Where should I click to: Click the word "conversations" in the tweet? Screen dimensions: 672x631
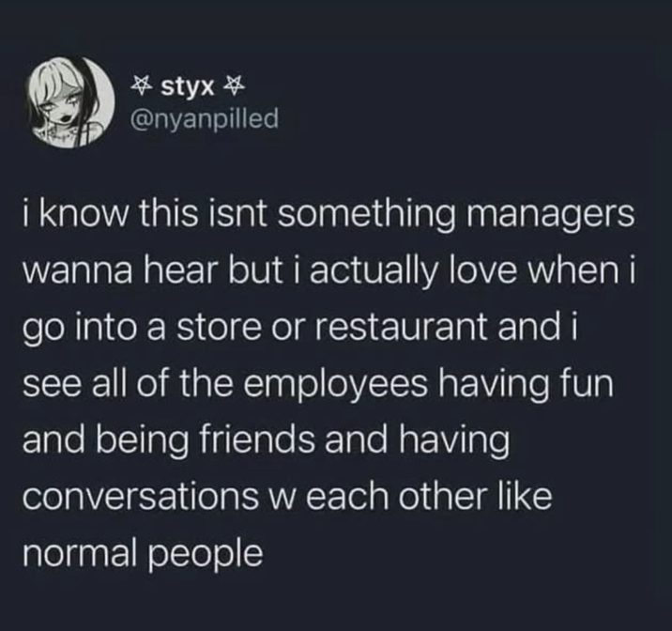[138, 497]
